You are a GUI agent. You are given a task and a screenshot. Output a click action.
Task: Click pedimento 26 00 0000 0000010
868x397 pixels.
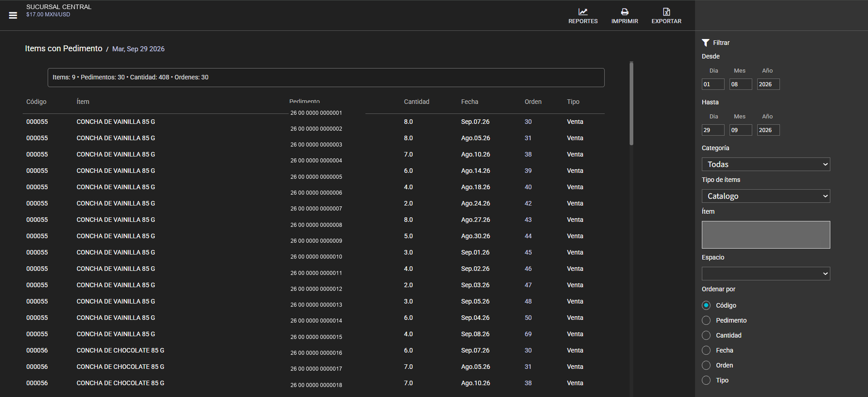316,257
